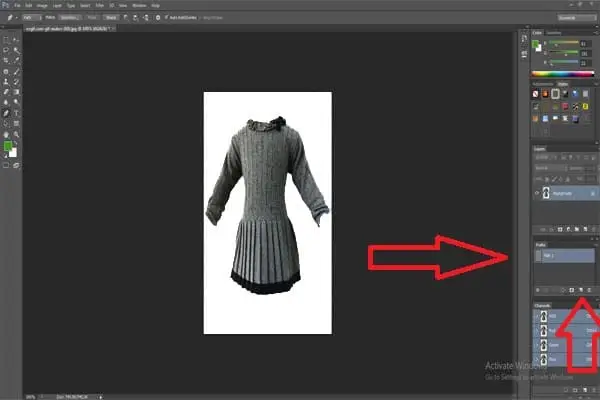Select the Lasso tool
The width and height of the screenshot is (600, 400).
(x=6, y=50)
